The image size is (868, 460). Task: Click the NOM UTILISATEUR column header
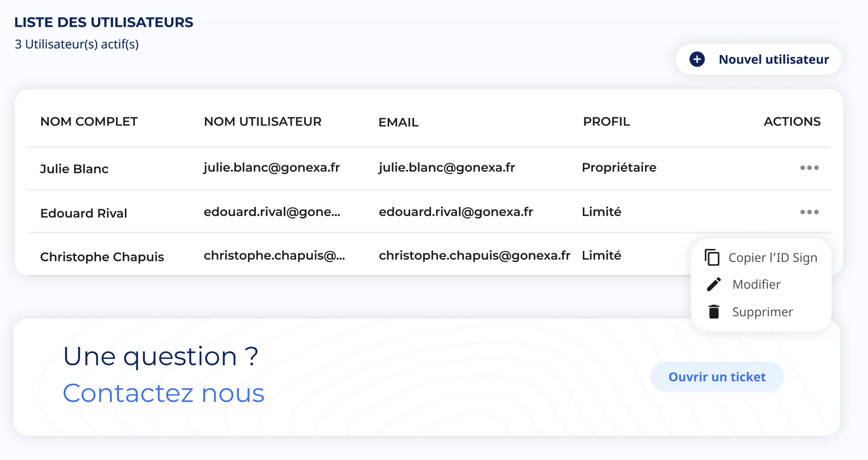(x=263, y=121)
